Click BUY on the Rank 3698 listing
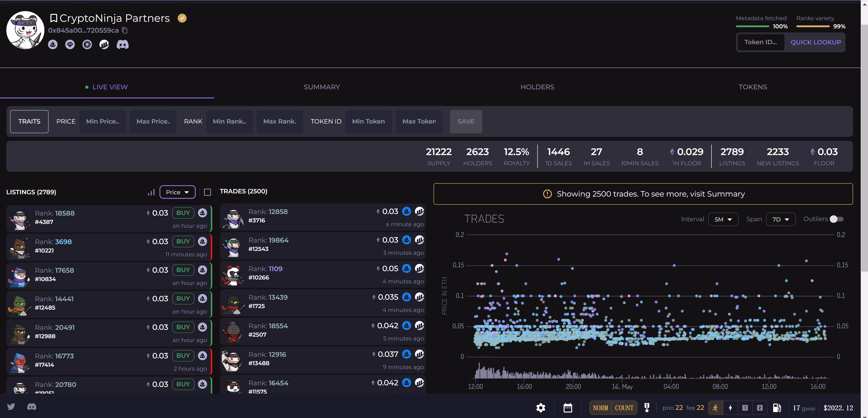This screenshot has width=868, height=418. coord(183,241)
